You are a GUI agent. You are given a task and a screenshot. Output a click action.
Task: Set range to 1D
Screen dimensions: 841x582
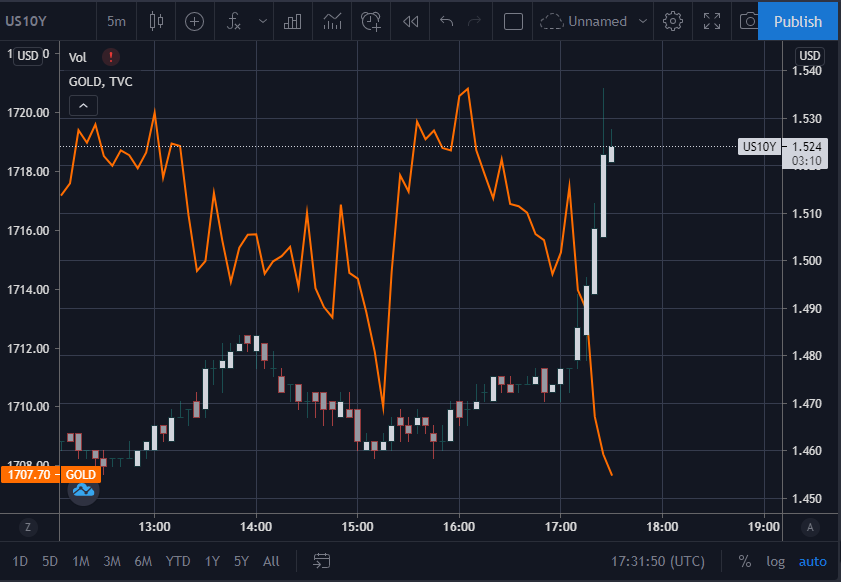click(20, 561)
